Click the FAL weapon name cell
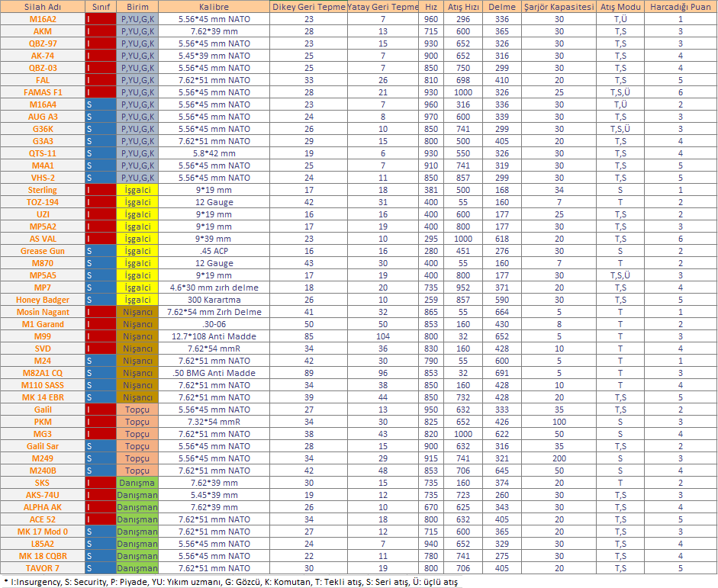 click(x=43, y=80)
